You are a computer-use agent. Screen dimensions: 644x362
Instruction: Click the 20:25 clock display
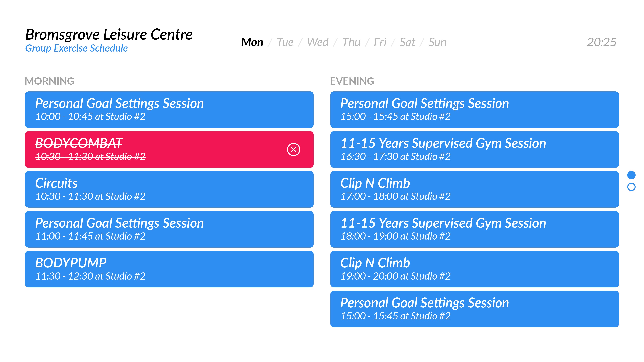[602, 42]
